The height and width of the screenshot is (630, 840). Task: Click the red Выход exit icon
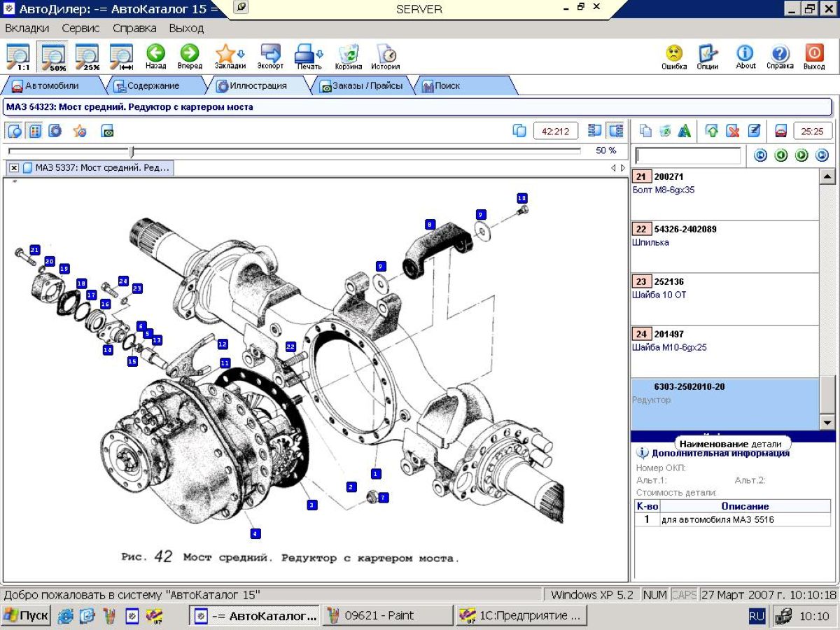[x=814, y=57]
